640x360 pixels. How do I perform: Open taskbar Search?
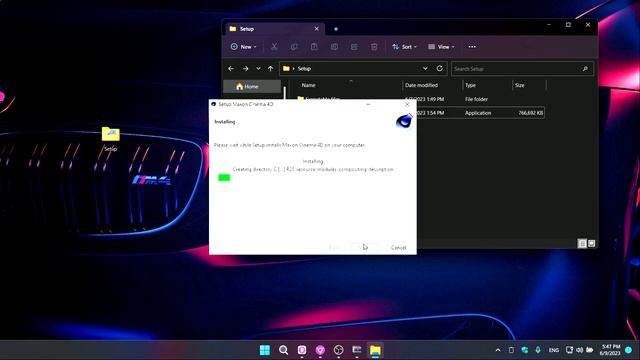point(283,350)
